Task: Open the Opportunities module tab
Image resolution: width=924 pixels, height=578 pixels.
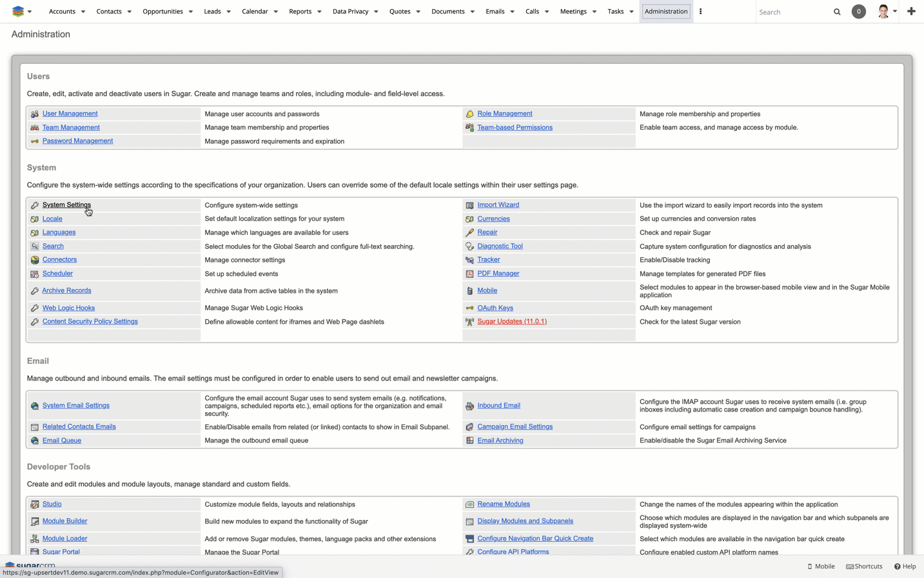Action: (x=162, y=12)
